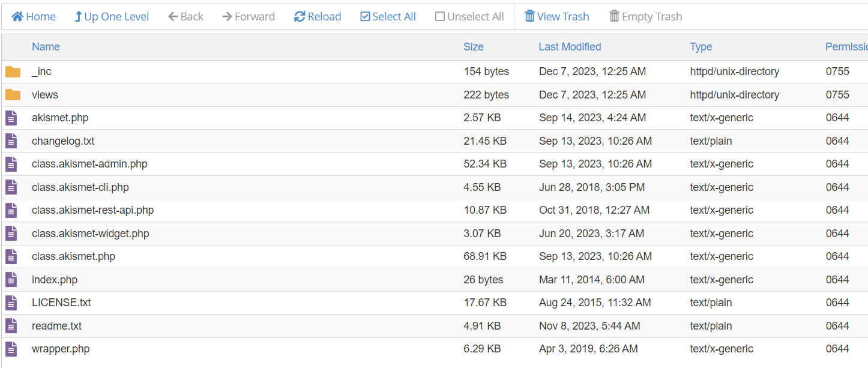Screen dimensions: 868x368
Task: Click the Reload circular arrows icon
Action: coord(298,16)
